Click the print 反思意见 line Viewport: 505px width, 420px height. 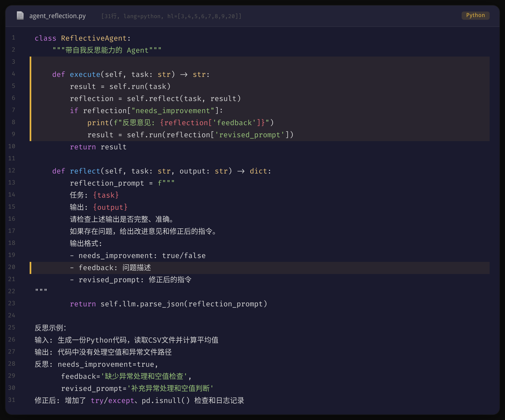click(x=181, y=123)
